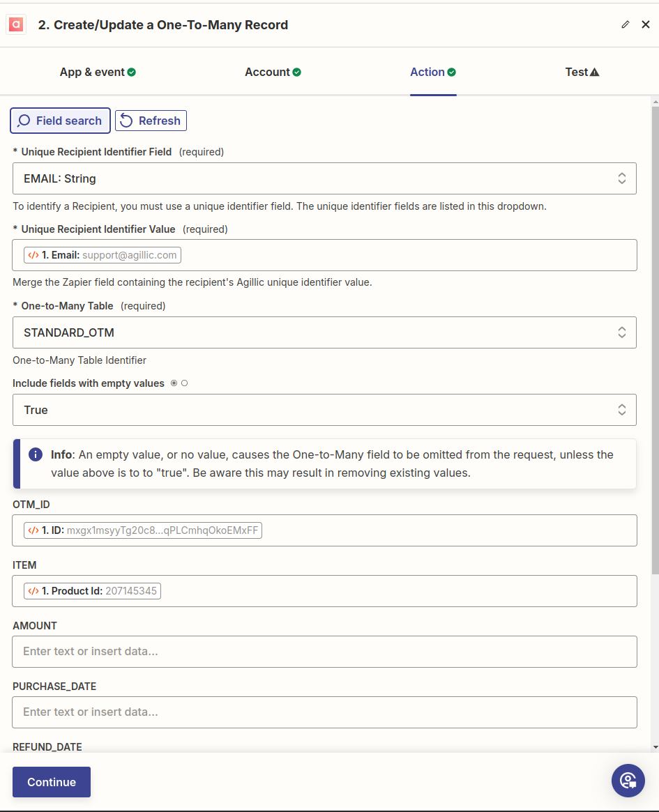The height and width of the screenshot is (812, 659).
Task: Open the help chat bubble icon
Action: [628, 781]
